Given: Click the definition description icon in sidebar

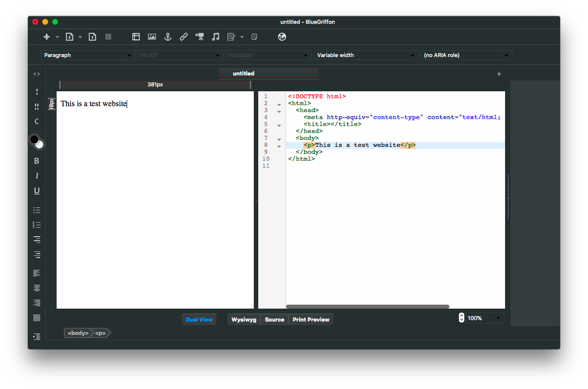Looking at the screenshot, I should tap(37, 255).
